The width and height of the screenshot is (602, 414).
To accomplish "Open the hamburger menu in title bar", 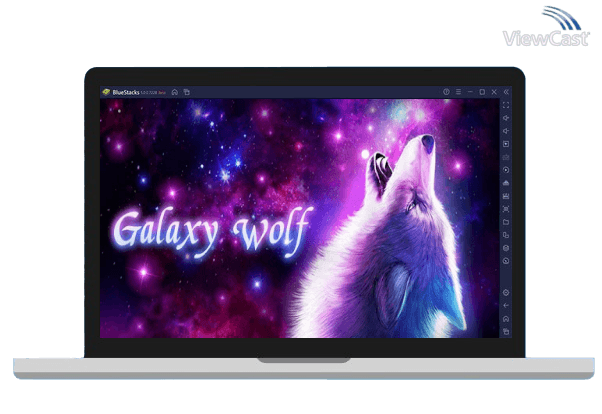I will (x=458, y=92).
